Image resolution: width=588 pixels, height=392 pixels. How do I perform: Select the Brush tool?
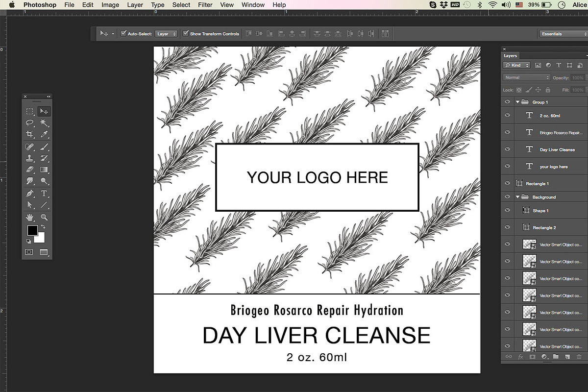tap(44, 147)
